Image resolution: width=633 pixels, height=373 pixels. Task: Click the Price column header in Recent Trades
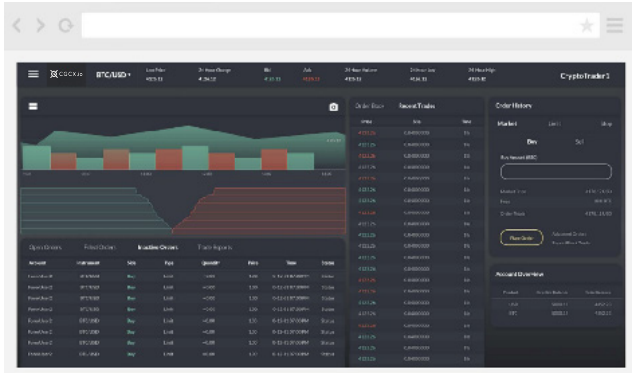[x=366, y=122]
